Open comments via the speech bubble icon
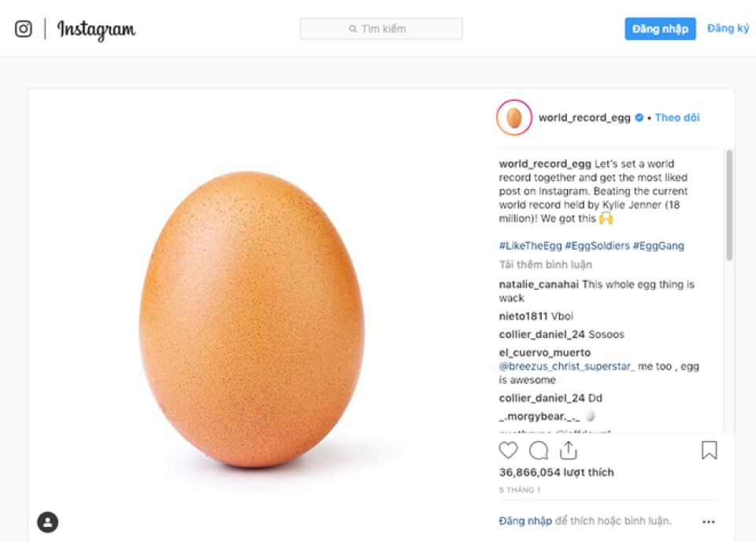Screen dimensions: 756x542 tap(539, 450)
